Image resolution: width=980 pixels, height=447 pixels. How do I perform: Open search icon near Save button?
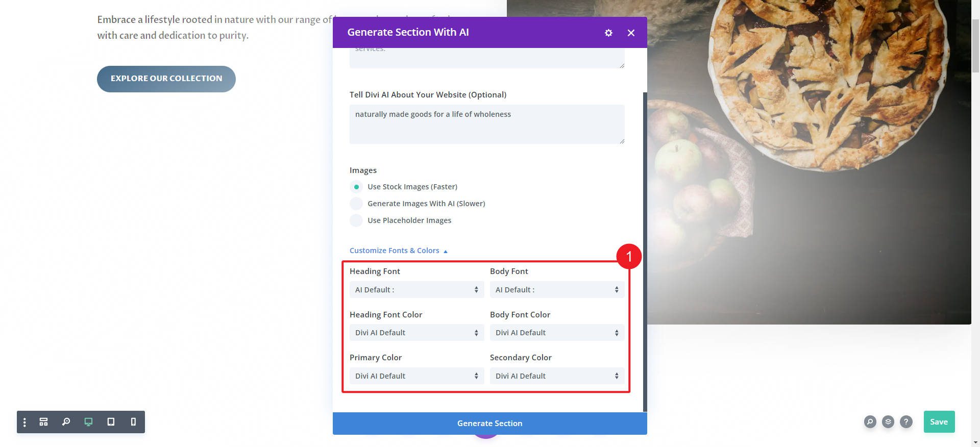click(870, 422)
